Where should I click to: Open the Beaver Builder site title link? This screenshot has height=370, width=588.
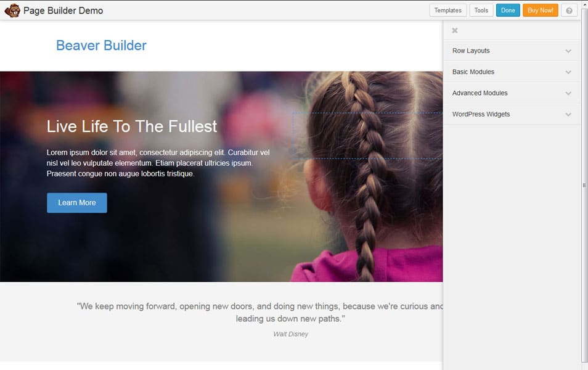pos(100,45)
